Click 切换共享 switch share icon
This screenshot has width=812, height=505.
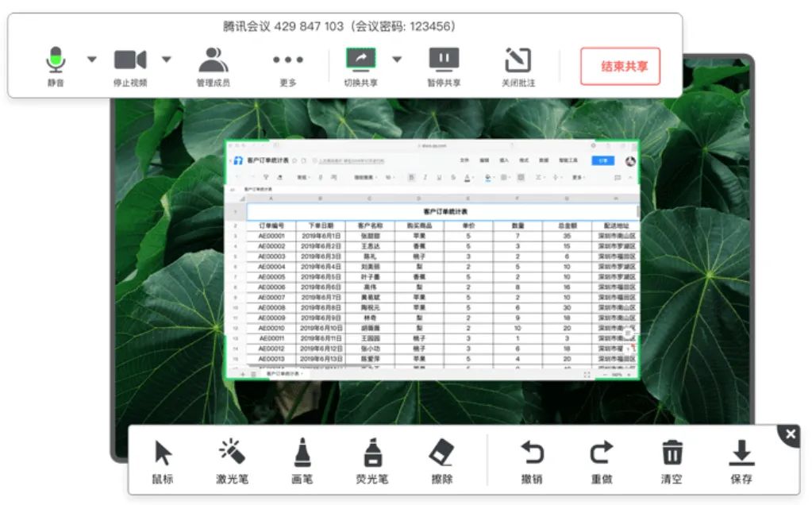click(x=361, y=59)
